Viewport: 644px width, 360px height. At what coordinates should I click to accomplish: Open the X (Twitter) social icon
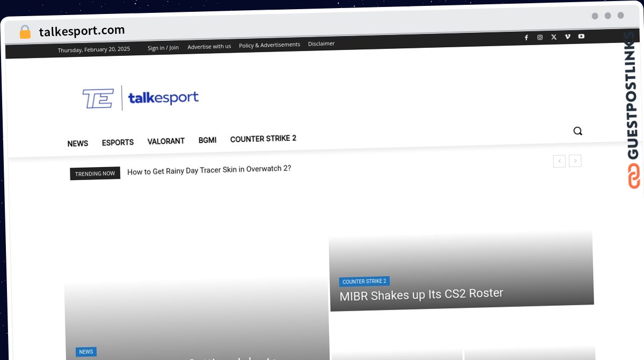click(554, 37)
